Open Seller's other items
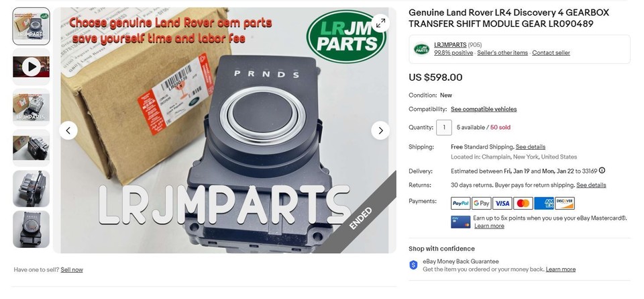644x299 pixels. tap(502, 52)
